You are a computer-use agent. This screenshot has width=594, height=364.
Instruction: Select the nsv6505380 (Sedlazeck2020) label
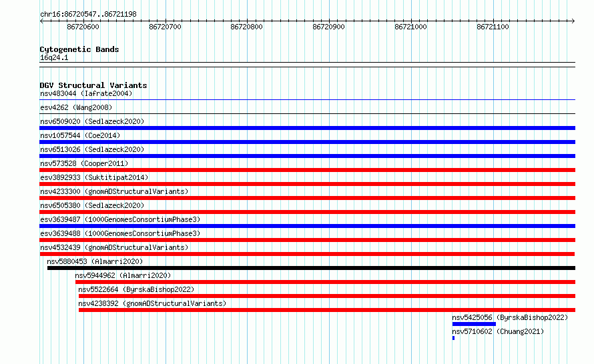tap(92, 205)
